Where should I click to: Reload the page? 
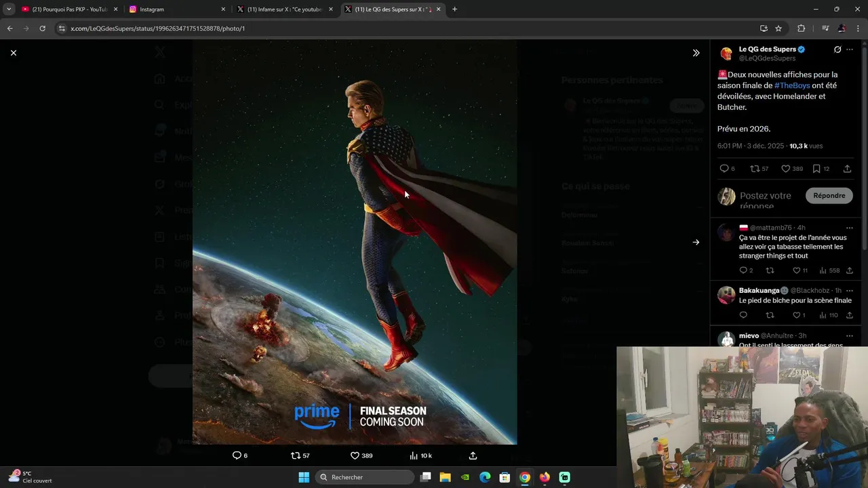(x=42, y=28)
